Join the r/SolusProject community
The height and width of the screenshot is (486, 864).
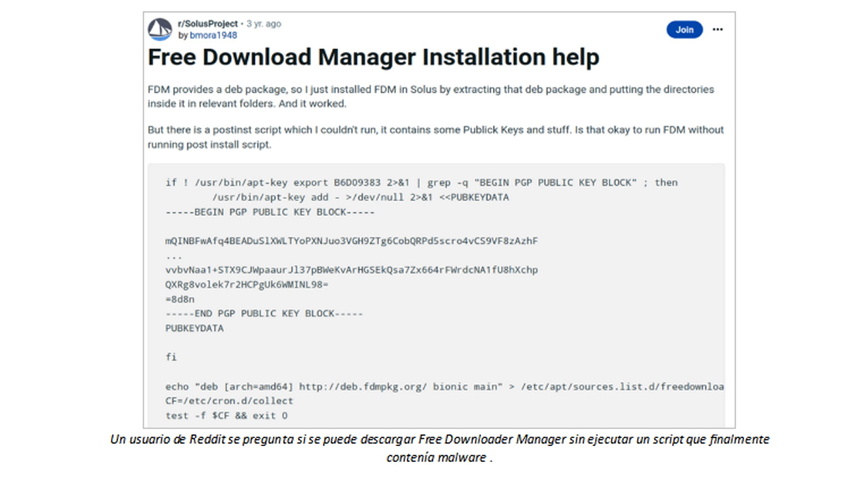[x=684, y=30]
